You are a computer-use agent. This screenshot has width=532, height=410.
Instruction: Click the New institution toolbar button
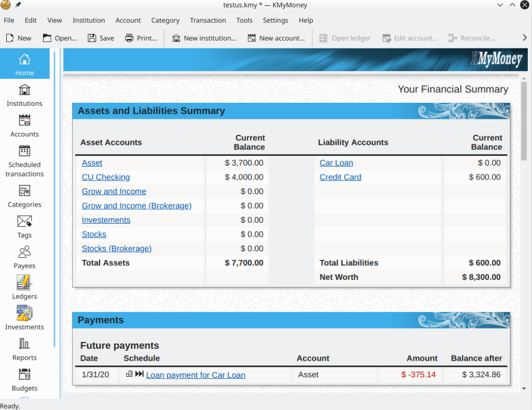[x=203, y=38]
